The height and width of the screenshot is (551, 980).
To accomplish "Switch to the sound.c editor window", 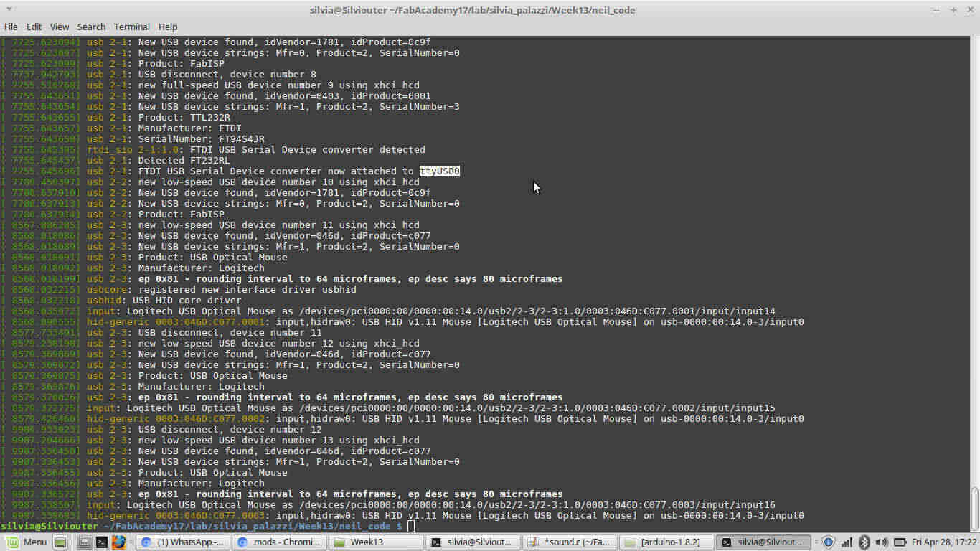I will pos(569,542).
